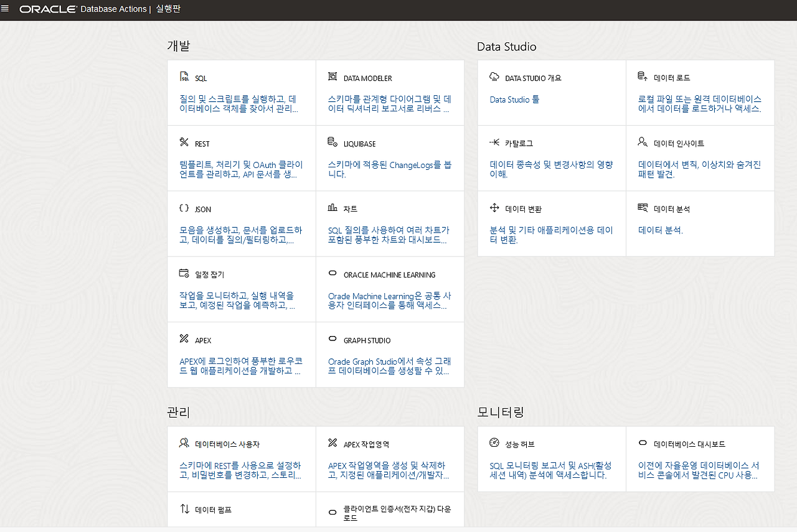797x532 pixels.
Task: Open the 데이터 변환 card
Action: [x=552, y=223]
